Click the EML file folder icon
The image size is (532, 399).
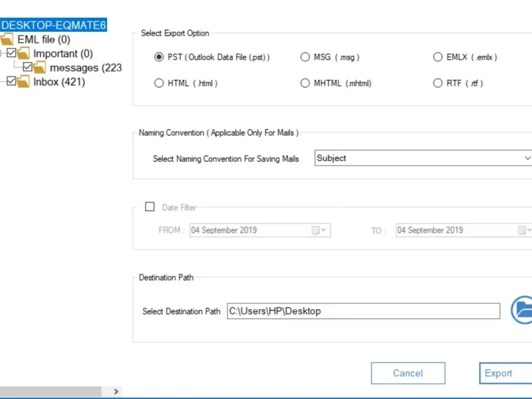point(7,39)
